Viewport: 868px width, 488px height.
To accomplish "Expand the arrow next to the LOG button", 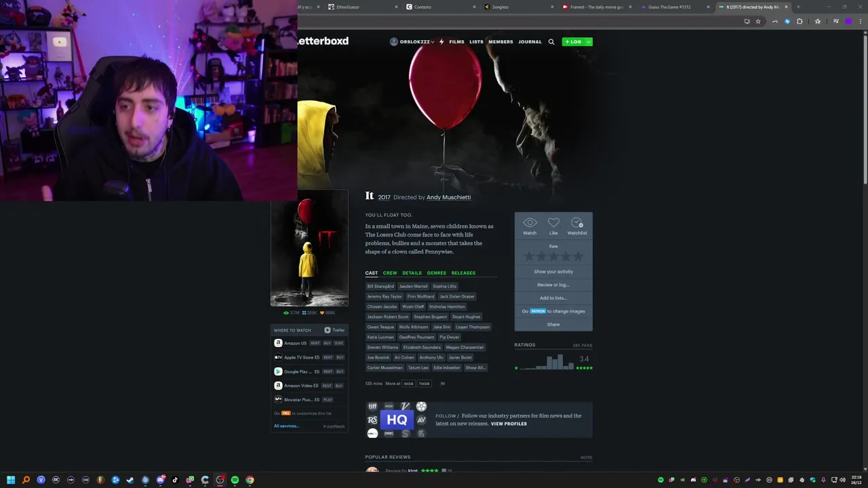I will pos(589,42).
